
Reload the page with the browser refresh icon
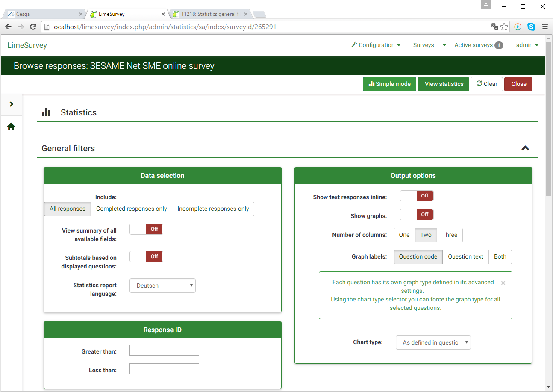coord(33,27)
